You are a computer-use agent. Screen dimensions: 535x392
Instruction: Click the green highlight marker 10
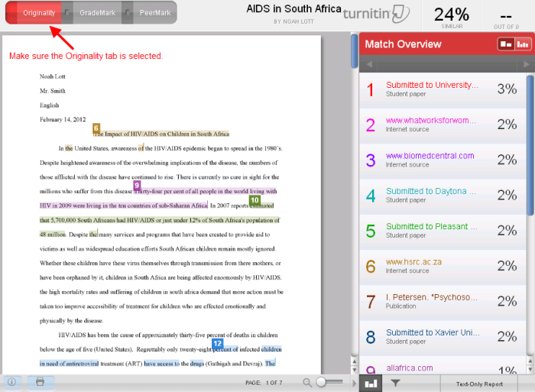[255, 200]
